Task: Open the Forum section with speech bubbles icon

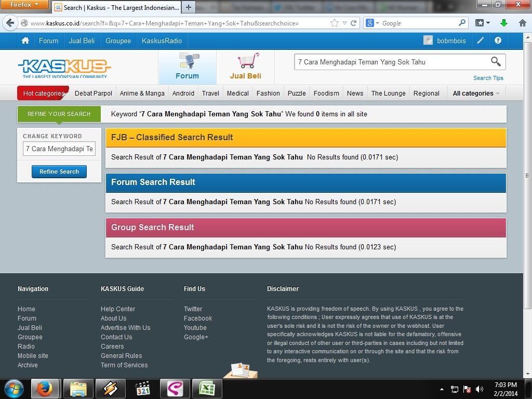Action: tap(187, 67)
